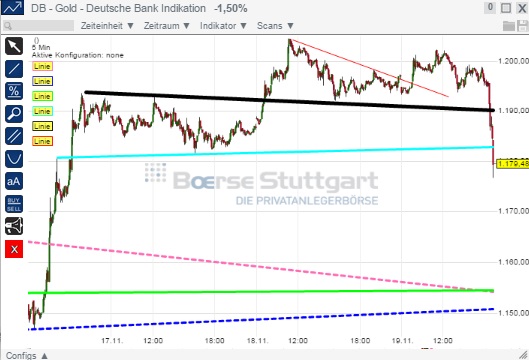Click the Linie label with green border
Screen dimensions: 529x360
point(43,96)
